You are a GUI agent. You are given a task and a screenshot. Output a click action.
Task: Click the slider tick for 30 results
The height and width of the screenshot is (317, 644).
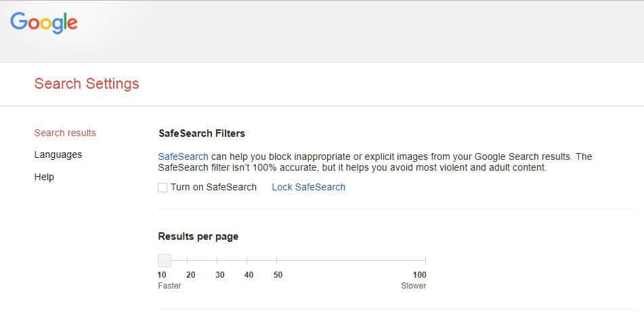(x=217, y=260)
